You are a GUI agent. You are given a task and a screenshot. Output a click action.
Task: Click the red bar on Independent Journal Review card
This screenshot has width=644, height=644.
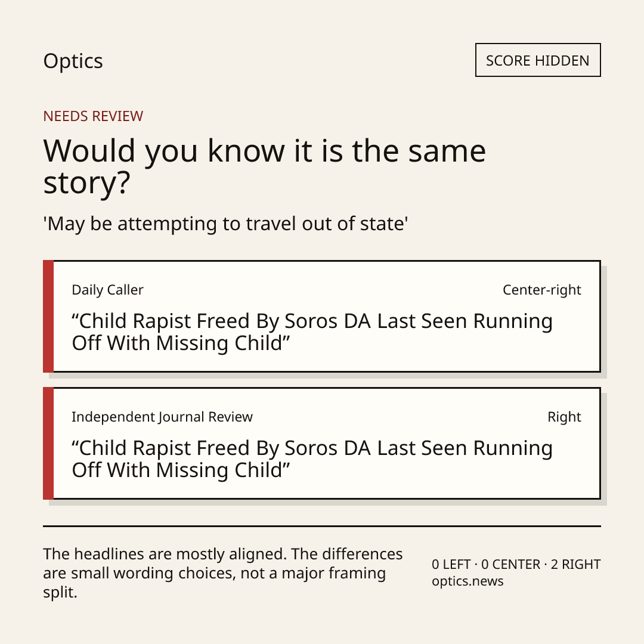[x=48, y=443]
